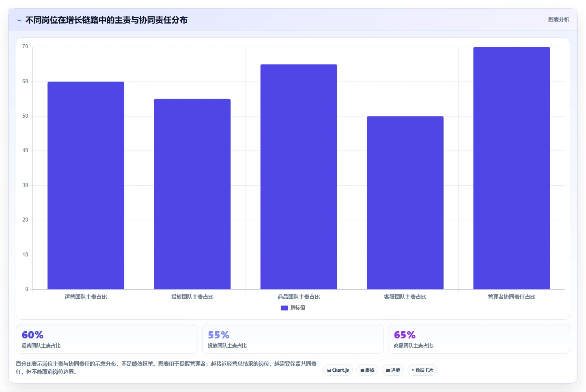Click the 客服团队主责占比 bar
Image resolution: width=586 pixels, height=392 pixels.
405,203
